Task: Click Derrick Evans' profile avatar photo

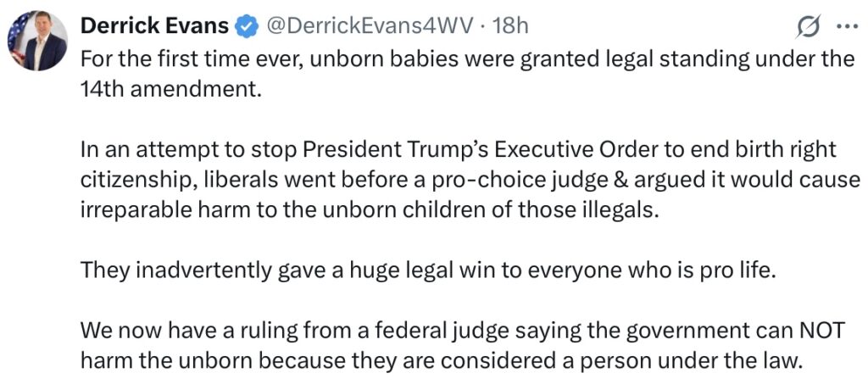Action: [x=38, y=41]
